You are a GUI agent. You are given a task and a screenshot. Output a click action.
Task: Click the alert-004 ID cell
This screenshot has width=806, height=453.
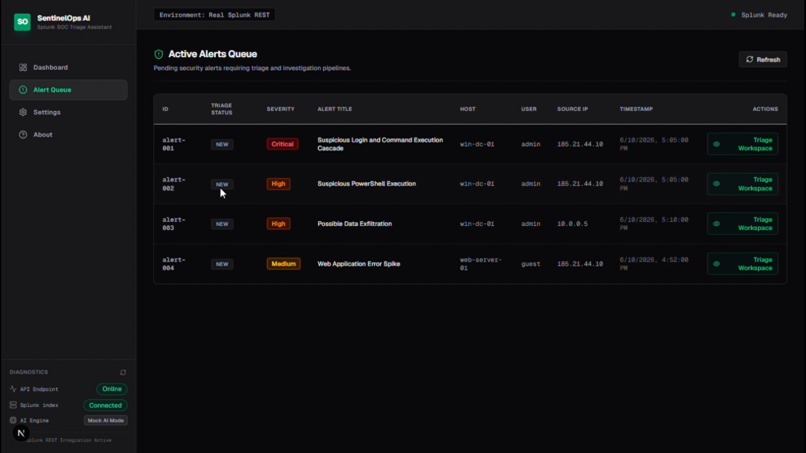click(x=174, y=264)
